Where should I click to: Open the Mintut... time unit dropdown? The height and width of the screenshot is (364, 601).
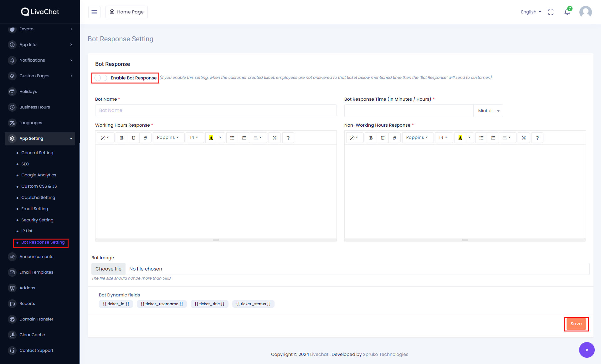[488, 111]
